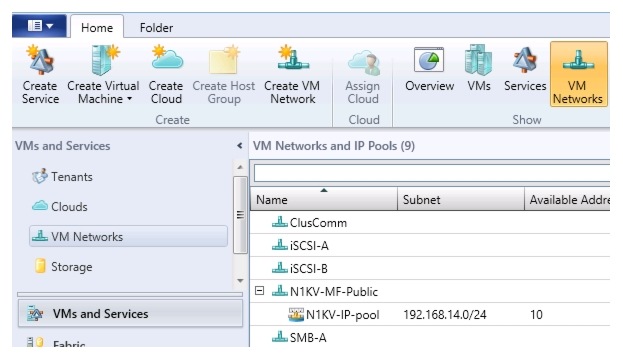The height and width of the screenshot is (360, 623).
Task: Sort by the Subnet column header
Action: point(461,199)
